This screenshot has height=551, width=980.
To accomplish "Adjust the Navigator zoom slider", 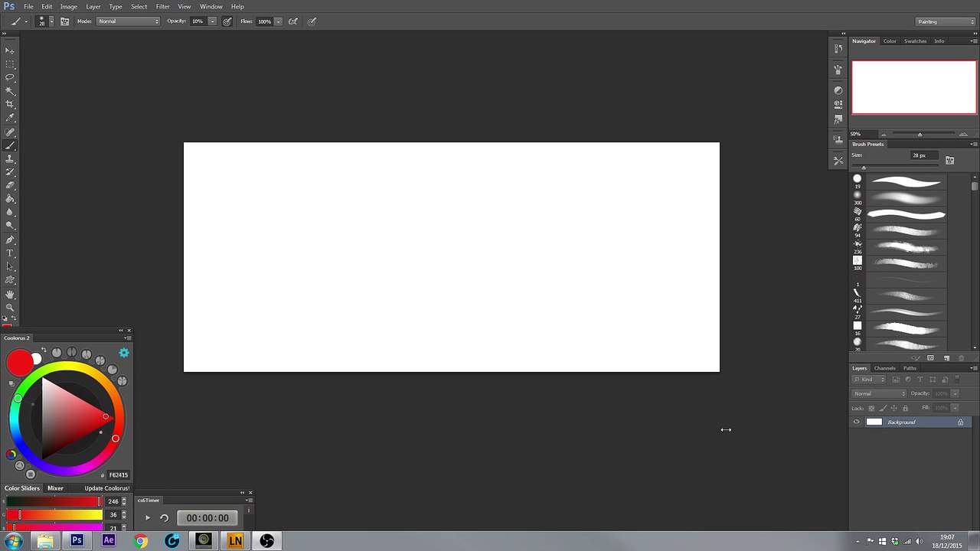I will click(x=920, y=135).
